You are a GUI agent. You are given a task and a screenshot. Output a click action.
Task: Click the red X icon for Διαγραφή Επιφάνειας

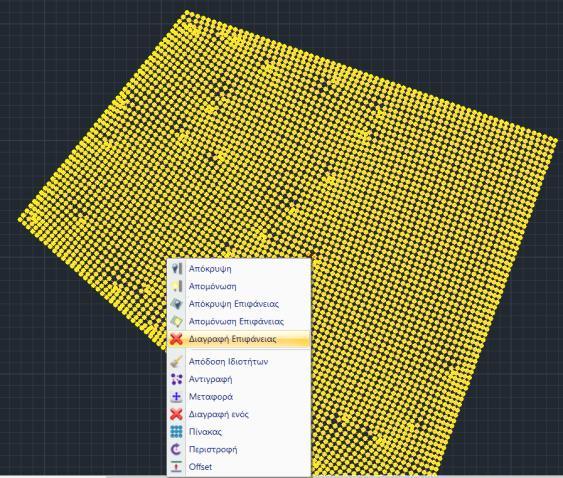(x=176, y=339)
